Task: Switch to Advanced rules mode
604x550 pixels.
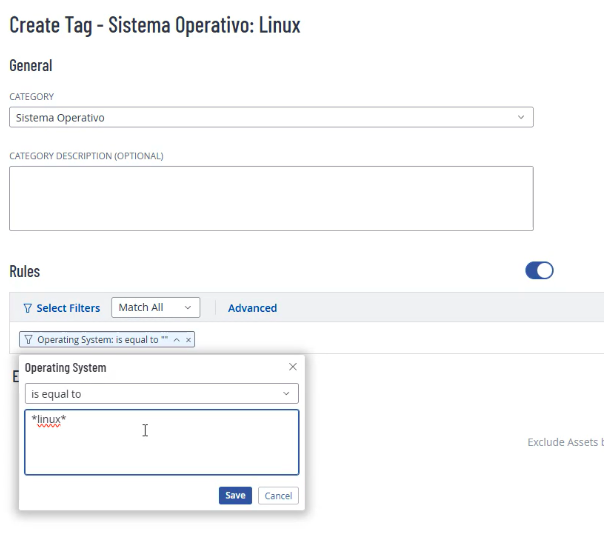Action: click(252, 308)
